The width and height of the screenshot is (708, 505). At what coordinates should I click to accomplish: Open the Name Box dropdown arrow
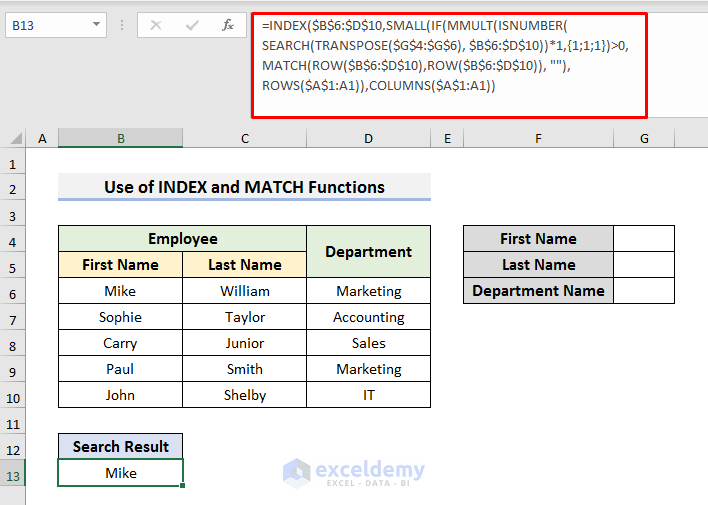click(96, 24)
